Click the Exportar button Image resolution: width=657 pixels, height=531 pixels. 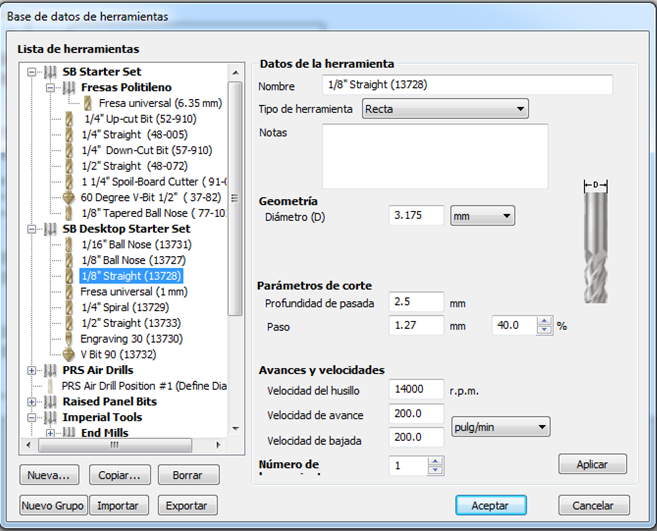187,505
